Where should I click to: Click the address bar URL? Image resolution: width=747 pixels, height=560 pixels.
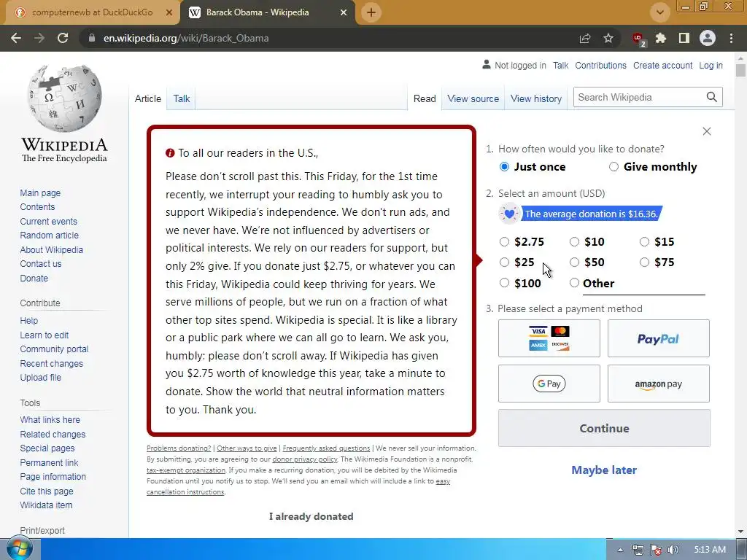coord(186,38)
